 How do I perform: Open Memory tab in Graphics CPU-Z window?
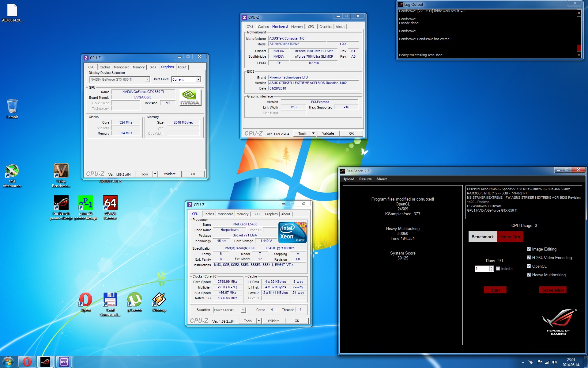[x=139, y=67]
